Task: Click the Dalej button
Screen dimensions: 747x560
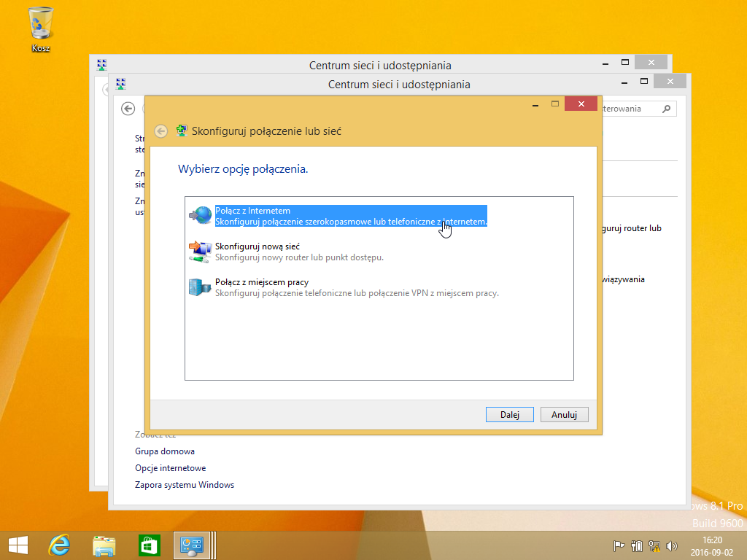Action: click(x=510, y=415)
